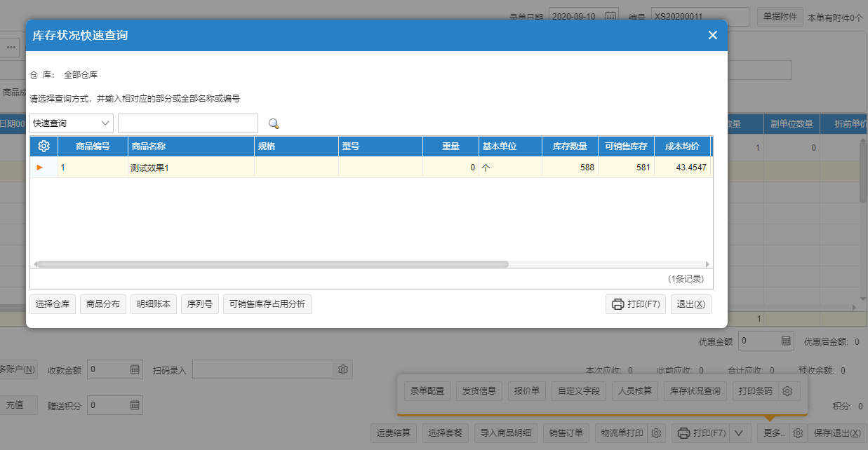Click the 重量 column header

[x=450, y=146]
